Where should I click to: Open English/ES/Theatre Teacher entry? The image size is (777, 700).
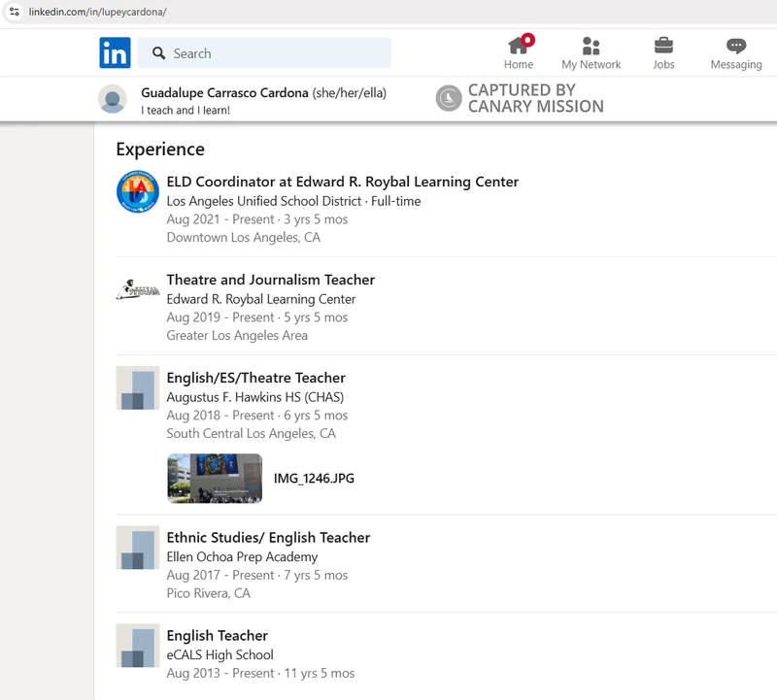[x=255, y=378]
